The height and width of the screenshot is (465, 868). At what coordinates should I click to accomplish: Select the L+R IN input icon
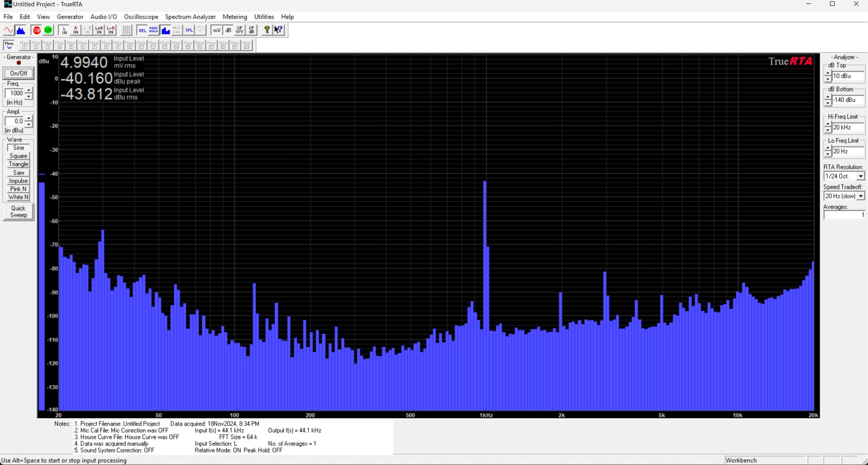99,30
